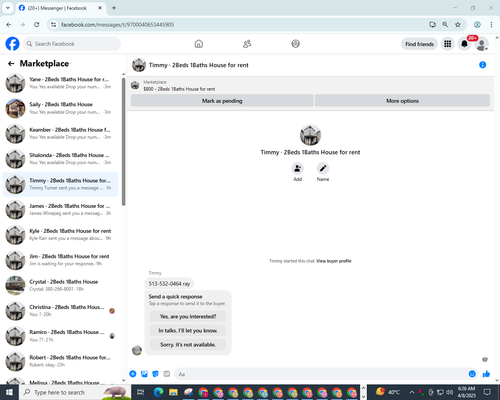The height and width of the screenshot is (400, 500).
Task: Click More options button
Action: (x=402, y=101)
